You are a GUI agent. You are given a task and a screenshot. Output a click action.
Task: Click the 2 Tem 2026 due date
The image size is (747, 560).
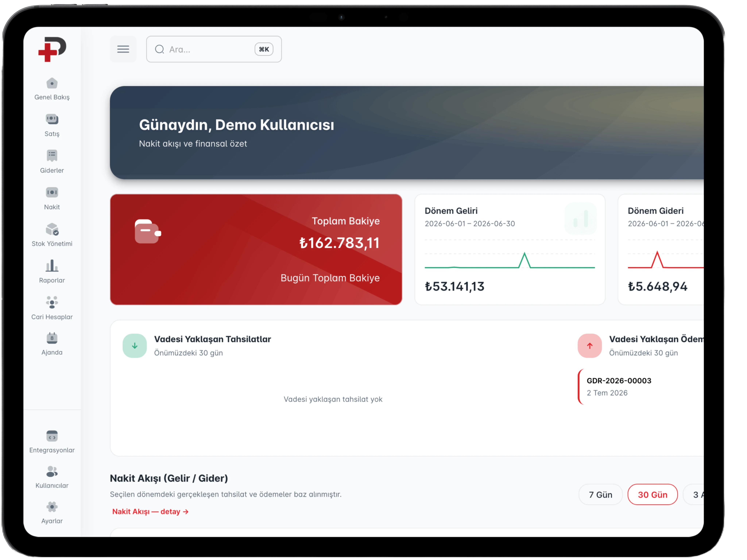607,393
